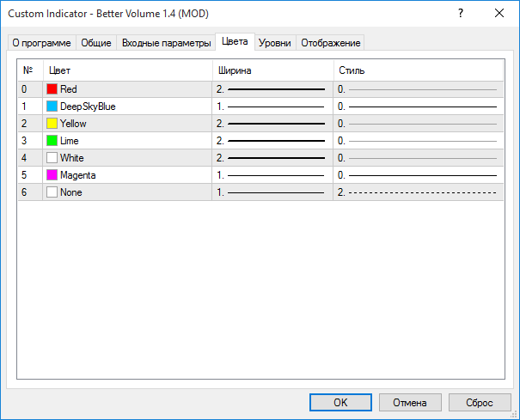Click the None color swatch in row 6
520x420 pixels.
(52, 192)
